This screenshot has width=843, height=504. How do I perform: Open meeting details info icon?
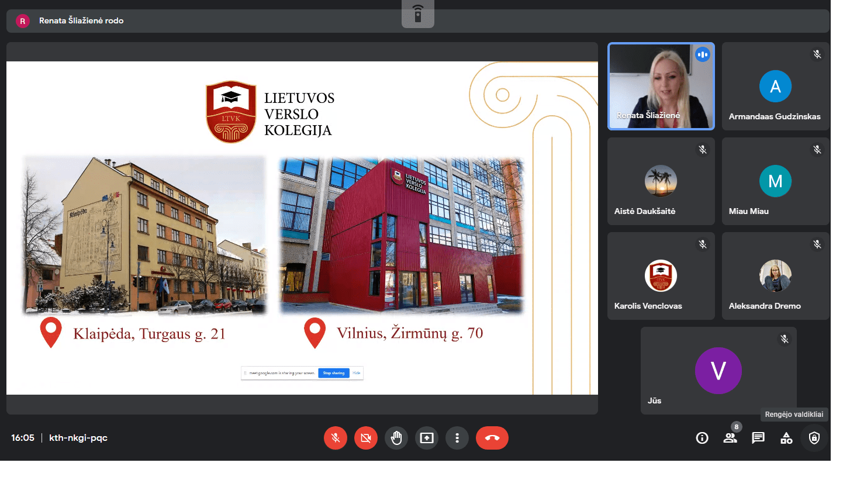(x=702, y=438)
